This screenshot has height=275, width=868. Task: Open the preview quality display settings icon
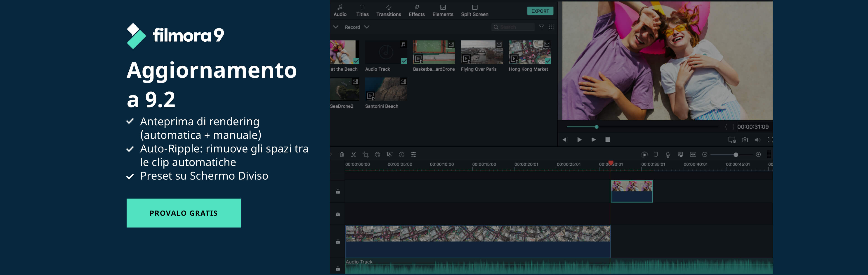(732, 140)
